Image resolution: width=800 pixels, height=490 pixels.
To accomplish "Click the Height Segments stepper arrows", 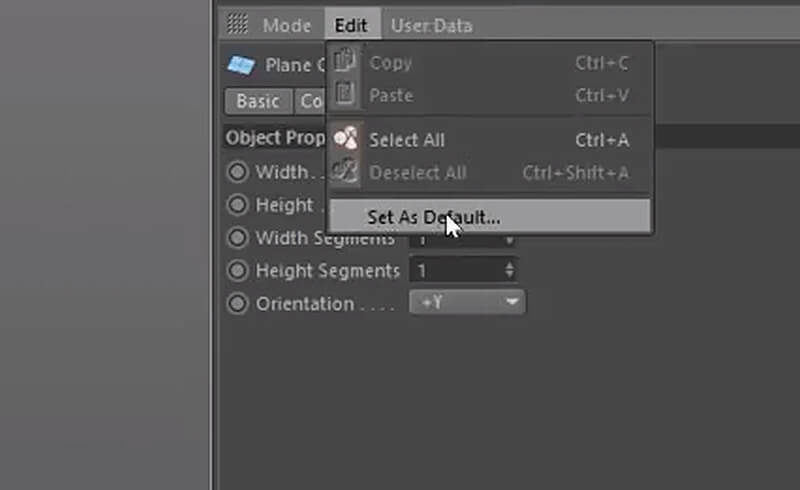I will [x=509, y=271].
